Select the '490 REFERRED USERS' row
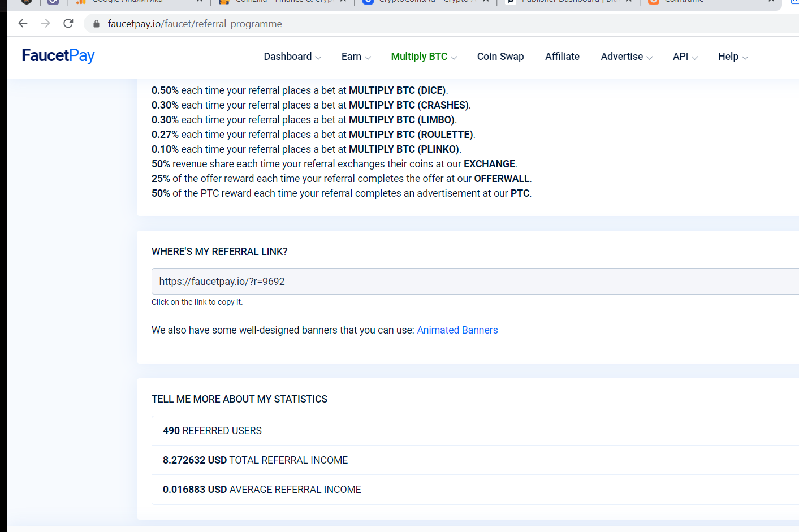Screen dimensions: 799x532 tap(475, 431)
